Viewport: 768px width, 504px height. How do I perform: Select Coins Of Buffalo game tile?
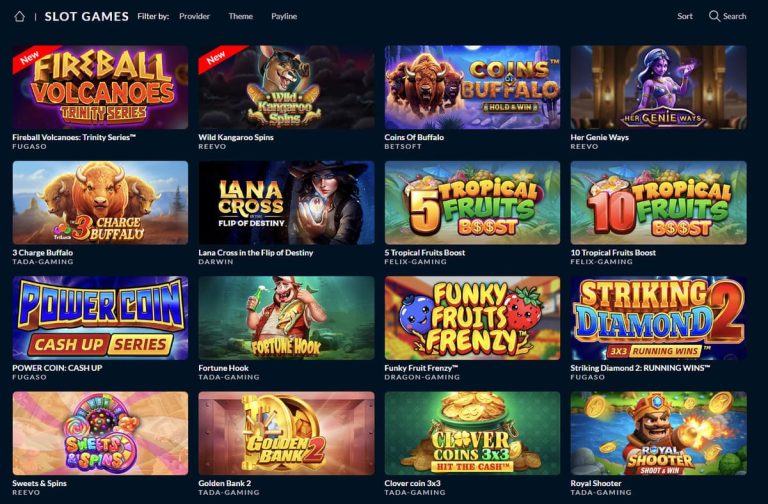472,87
